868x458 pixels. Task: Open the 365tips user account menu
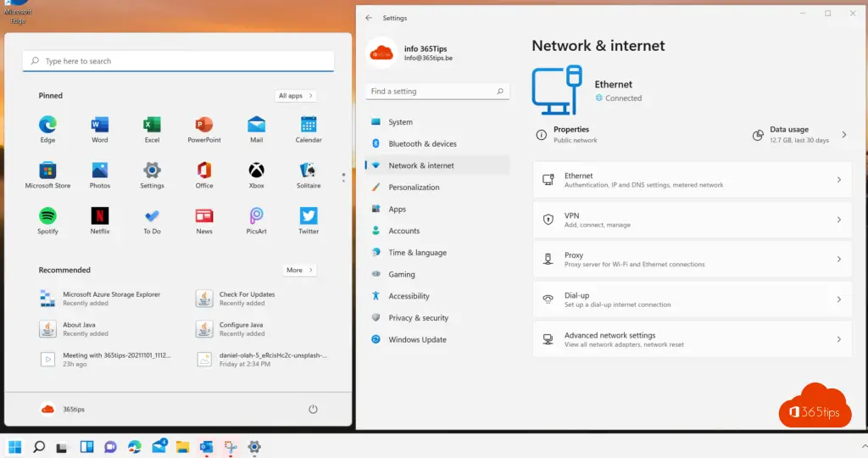click(x=63, y=410)
